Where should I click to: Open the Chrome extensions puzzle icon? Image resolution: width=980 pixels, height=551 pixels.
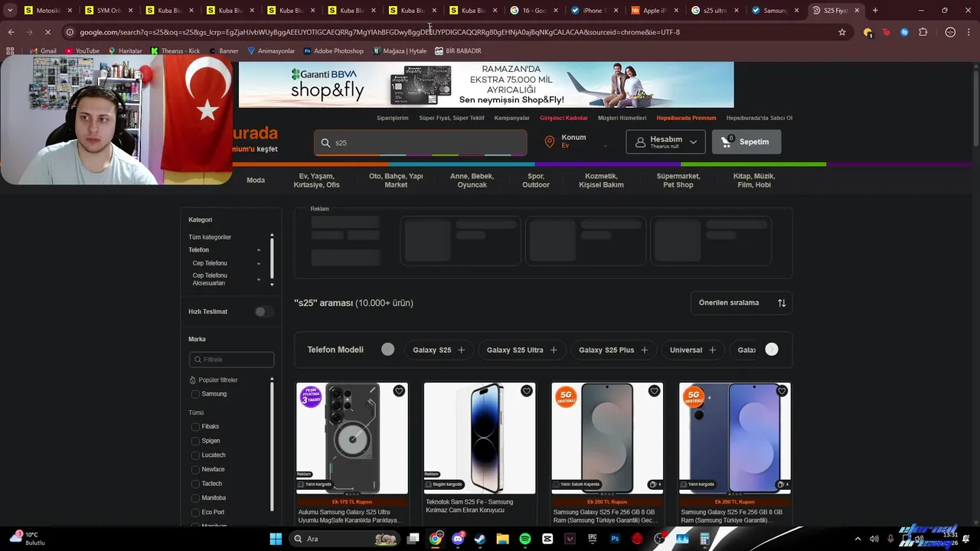tap(923, 32)
